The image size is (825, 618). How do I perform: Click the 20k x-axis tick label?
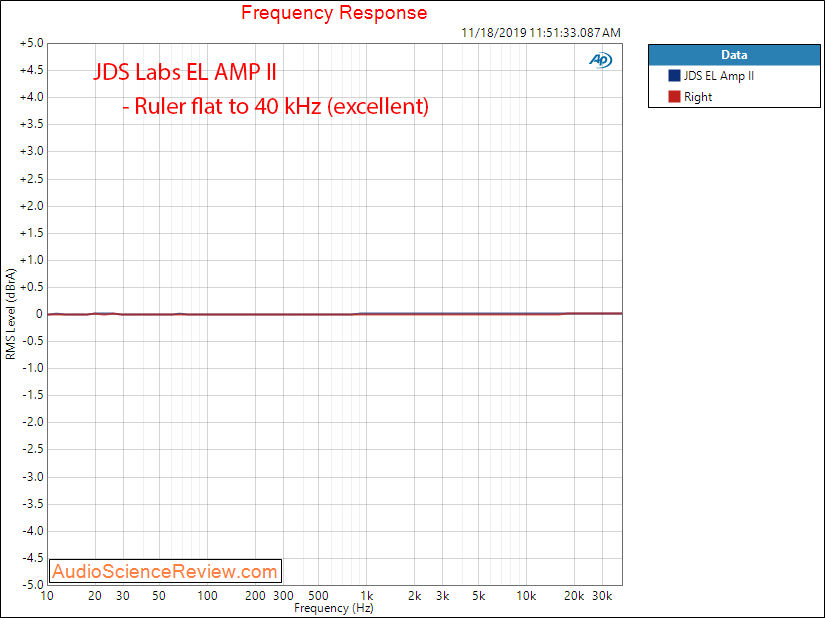tap(574, 596)
